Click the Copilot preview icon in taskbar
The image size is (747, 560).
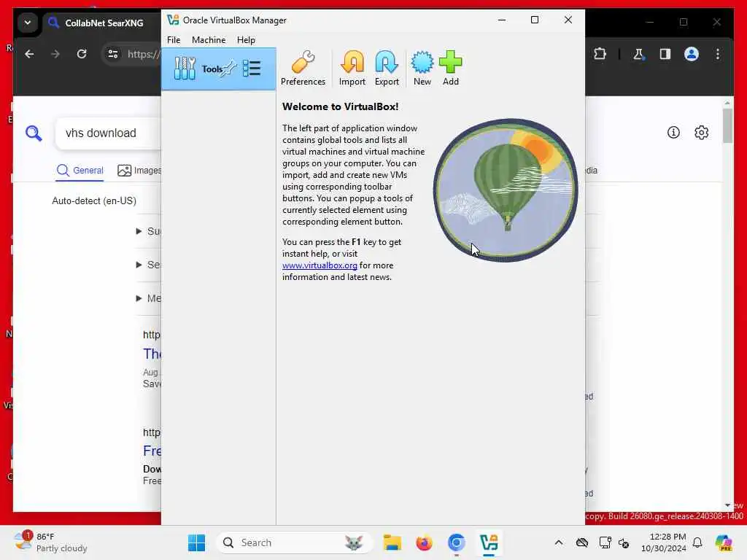click(x=723, y=542)
